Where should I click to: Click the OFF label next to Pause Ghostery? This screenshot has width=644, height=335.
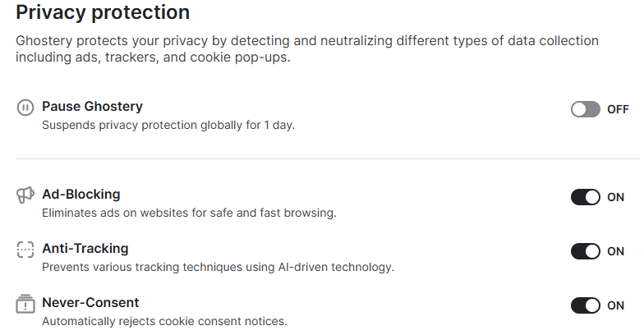click(618, 109)
